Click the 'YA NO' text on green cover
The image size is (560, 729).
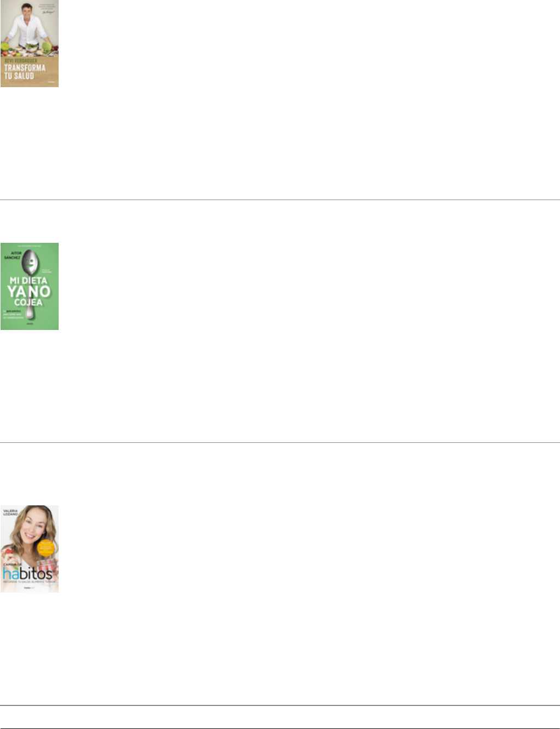coord(29,291)
